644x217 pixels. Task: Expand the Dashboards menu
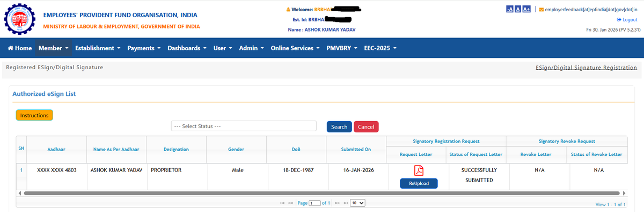tap(188, 48)
